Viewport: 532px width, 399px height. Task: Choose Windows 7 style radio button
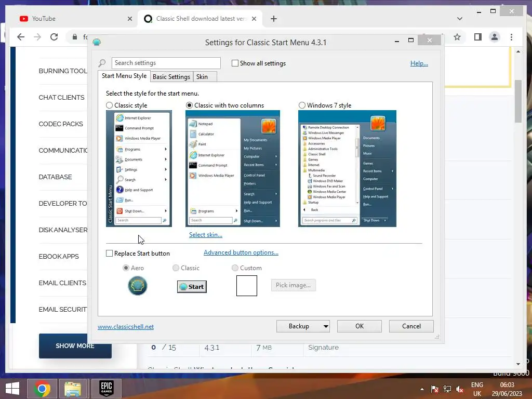[x=302, y=105]
